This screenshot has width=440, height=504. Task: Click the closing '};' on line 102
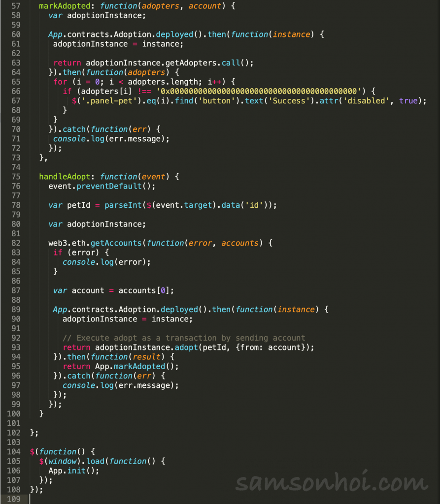pyautogui.click(x=34, y=433)
